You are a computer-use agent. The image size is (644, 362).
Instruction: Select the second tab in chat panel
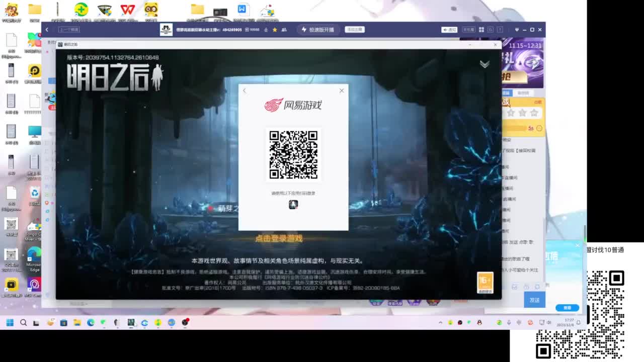(524, 93)
